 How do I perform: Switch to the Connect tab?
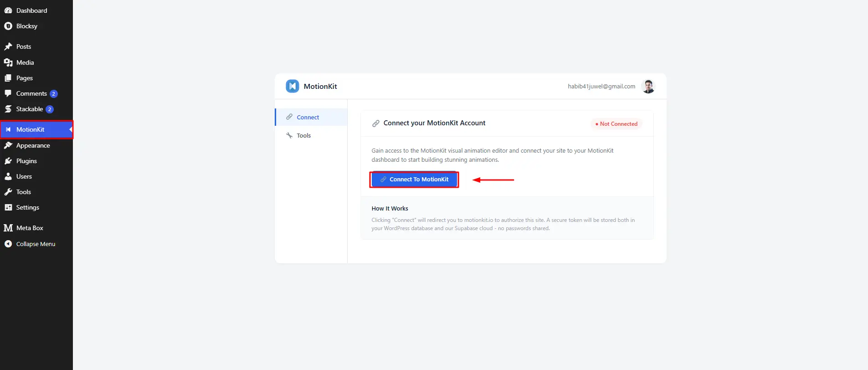[311, 117]
